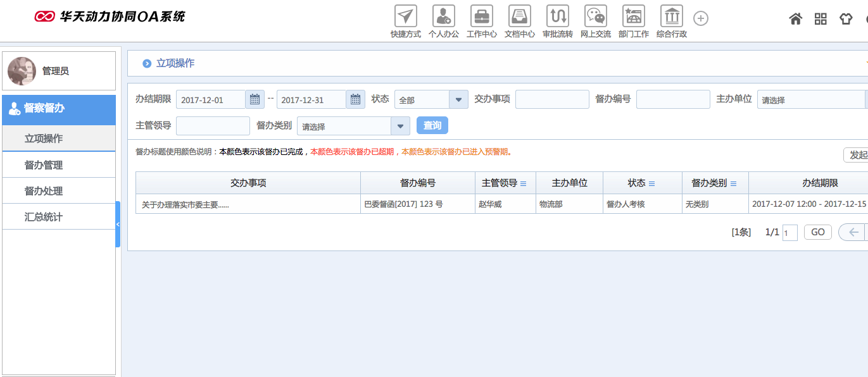Expand the 状态 dropdown
868x377 pixels.
pos(458,99)
